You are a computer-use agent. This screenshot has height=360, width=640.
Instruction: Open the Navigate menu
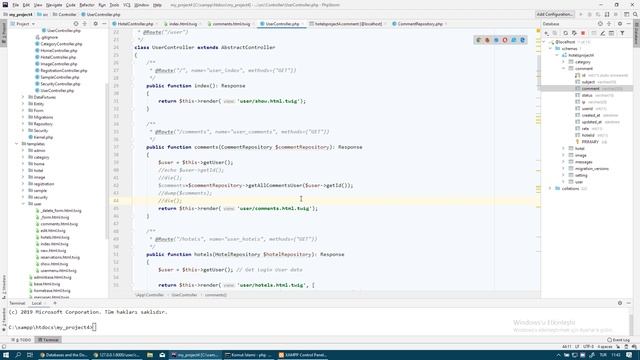pos(54,5)
